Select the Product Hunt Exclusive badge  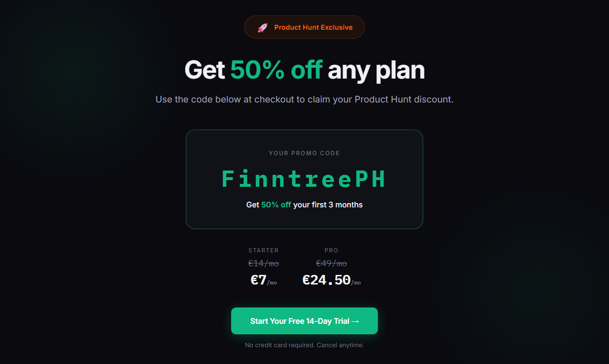coord(304,27)
